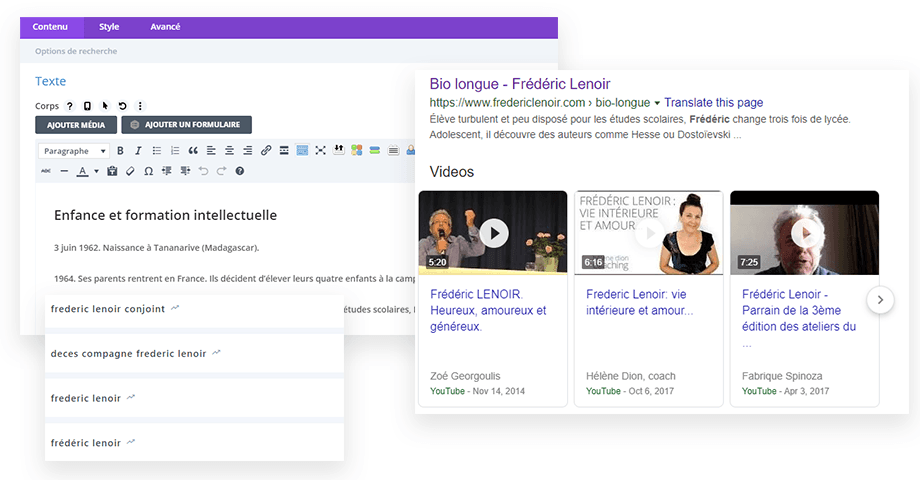Click the fullscreen distraction-free icon

[x=320, y=151]
